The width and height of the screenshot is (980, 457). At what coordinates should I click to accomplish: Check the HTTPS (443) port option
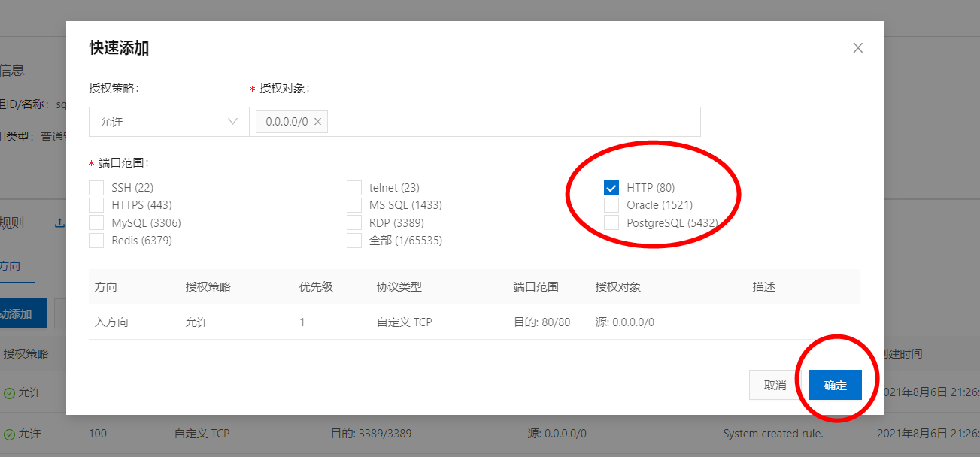point(96,205)
